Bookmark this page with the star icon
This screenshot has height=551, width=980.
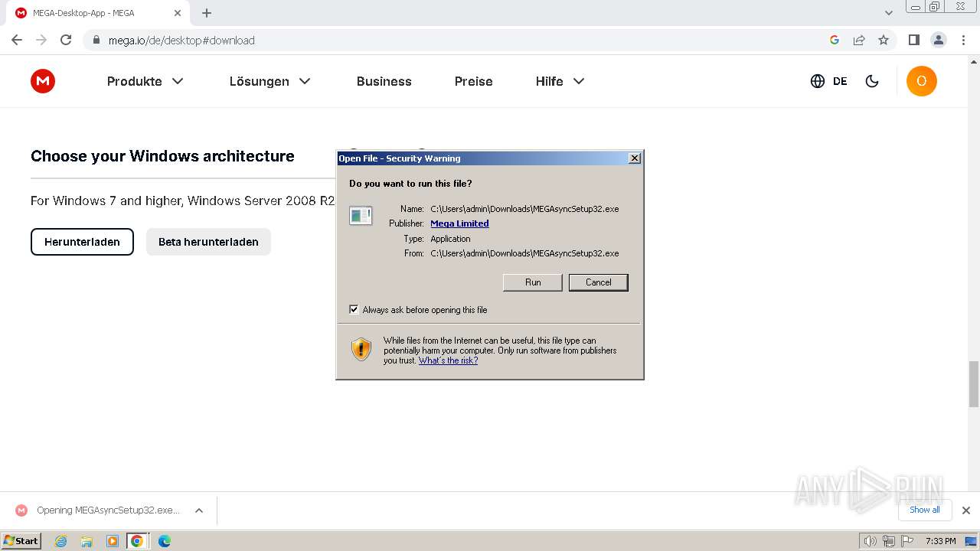(884, 40)
